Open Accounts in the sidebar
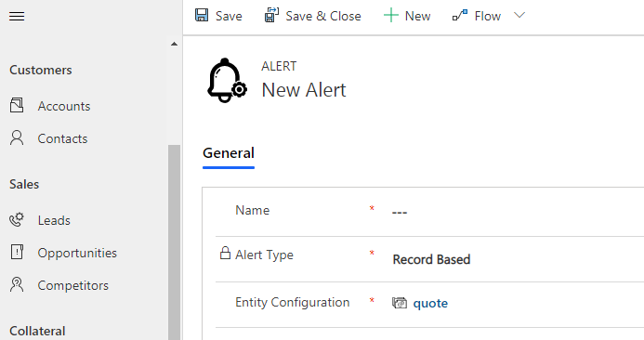 pyautogui.click(x=64, y=106)
